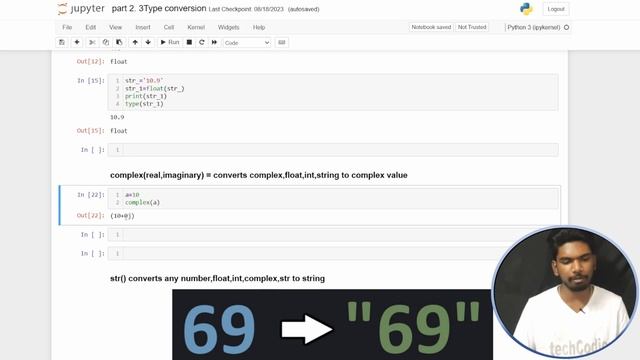640x360 pixels.
Task: Move the selected cell up
Action: tap(135, 42)
